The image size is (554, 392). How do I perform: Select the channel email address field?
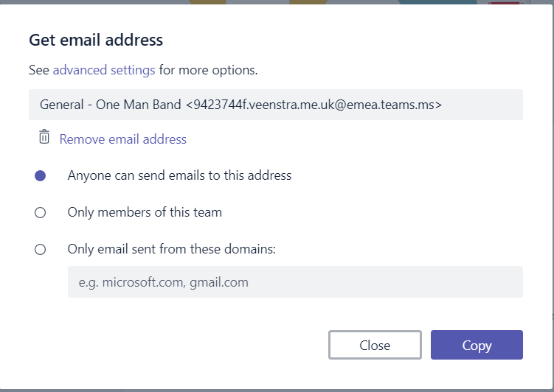tap(276, 105)
